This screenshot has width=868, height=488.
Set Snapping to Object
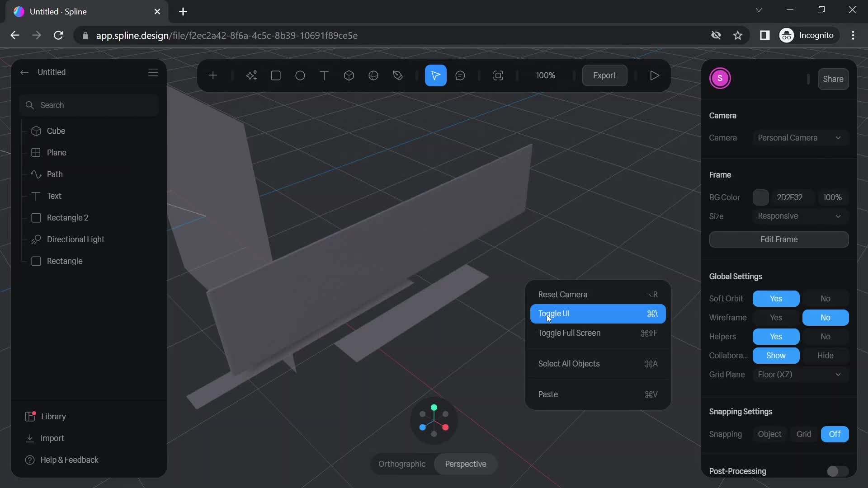click(x=769, y=434)
